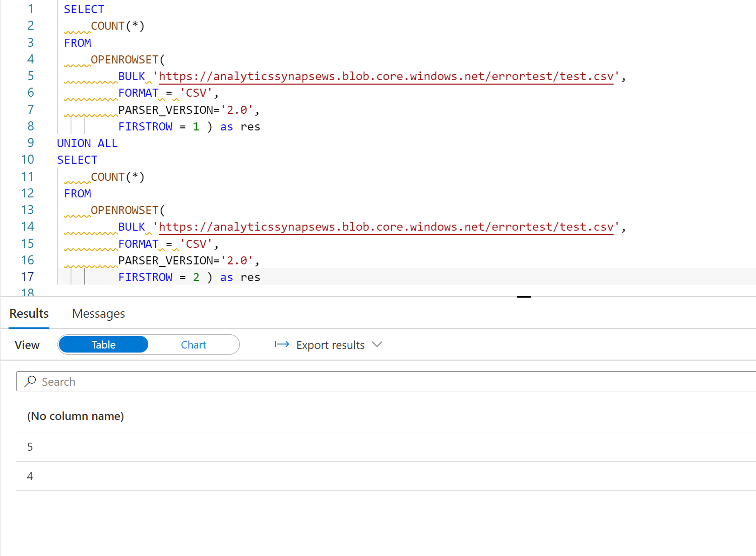Viewport: 756px width, 556px height.
Task: Focus the Search results field
Action: [x=386, y=381]
